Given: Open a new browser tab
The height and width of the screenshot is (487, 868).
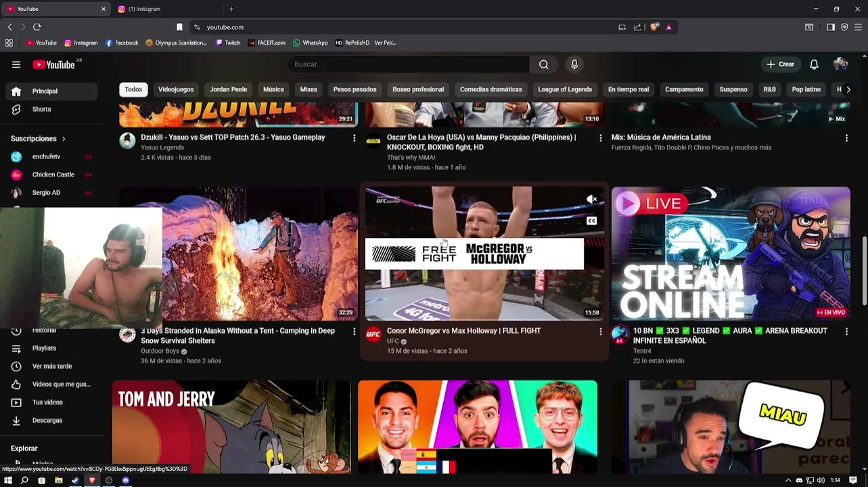Looking at the screenshot, I should tap(231, 9).
